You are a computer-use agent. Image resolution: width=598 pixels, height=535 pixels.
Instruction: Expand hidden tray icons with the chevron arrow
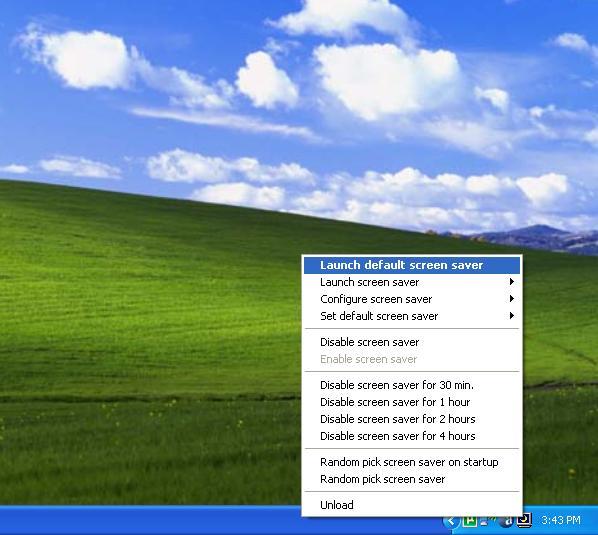tap(451, 521)
